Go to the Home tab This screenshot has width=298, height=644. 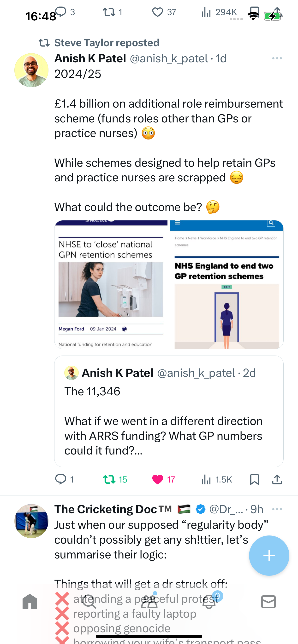coord(30,602)
